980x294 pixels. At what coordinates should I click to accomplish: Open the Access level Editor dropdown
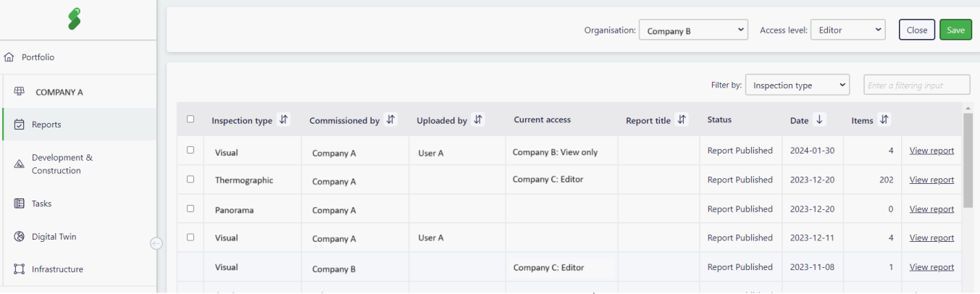pos(848,30)
